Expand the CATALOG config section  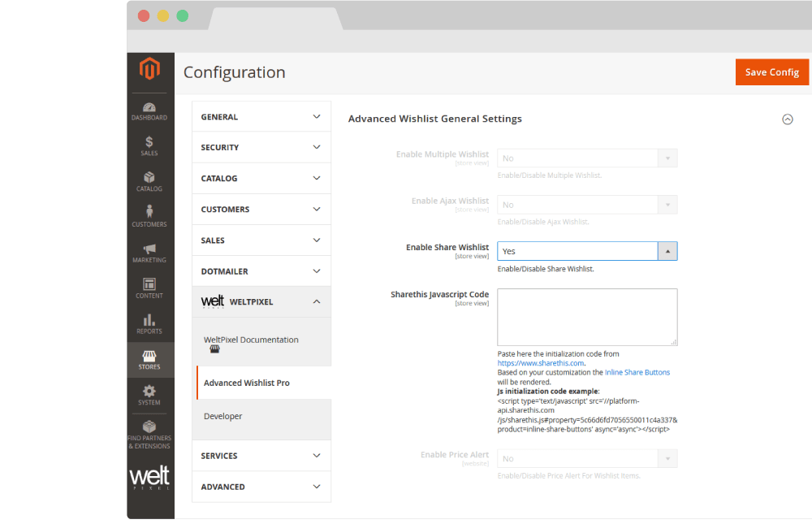point(261,178)
